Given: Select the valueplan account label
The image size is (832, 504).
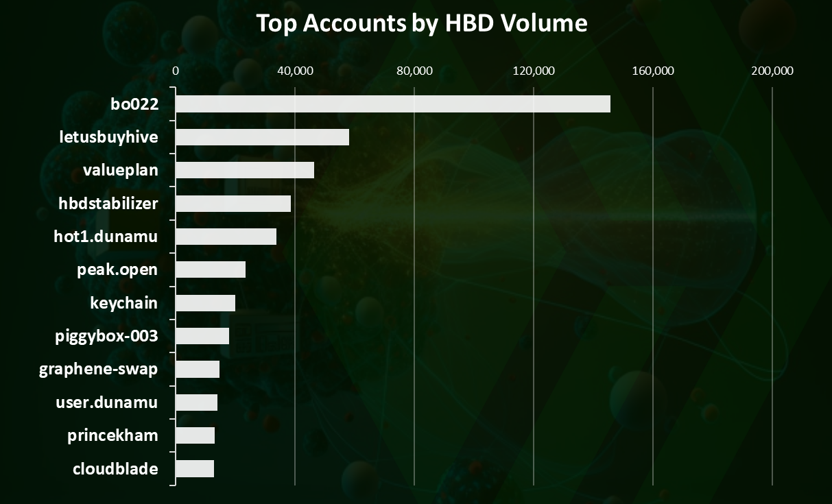Looking at the screenshot, I should click(120, 171).
